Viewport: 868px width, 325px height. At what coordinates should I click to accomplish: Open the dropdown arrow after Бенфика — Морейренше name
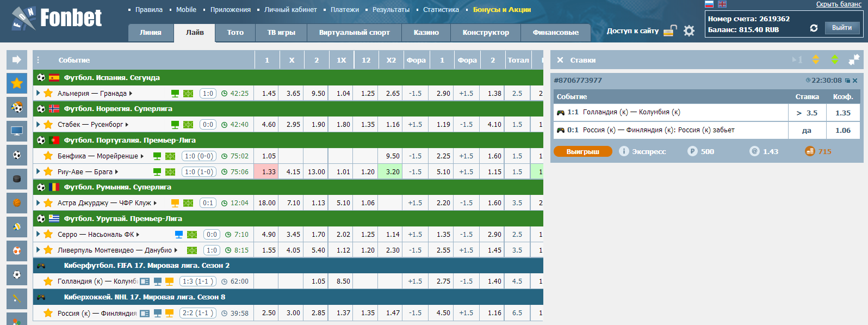142,156
